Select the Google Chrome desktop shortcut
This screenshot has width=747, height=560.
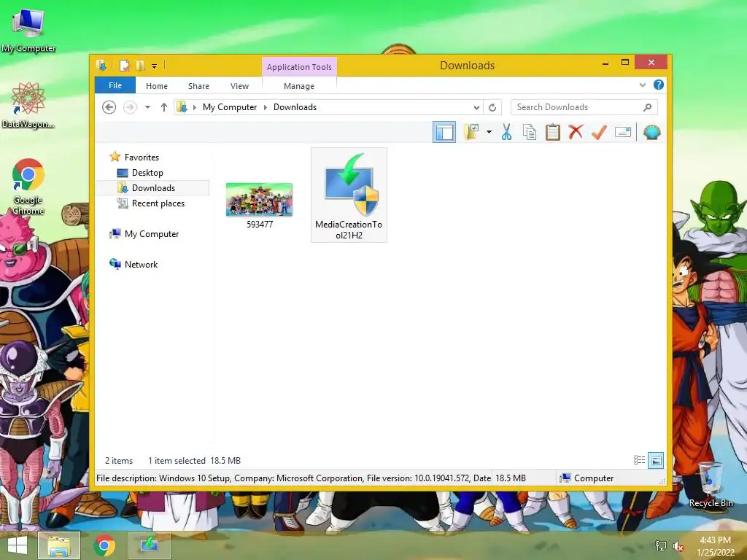(28, 186)
